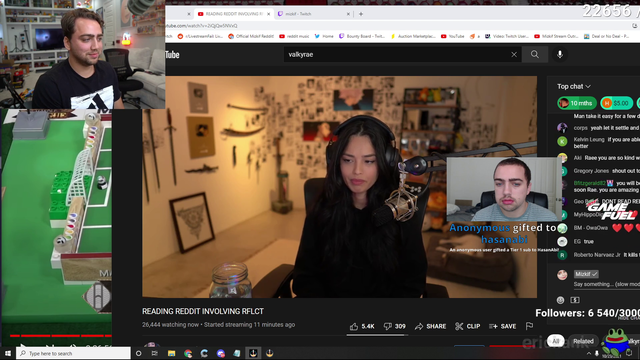
Task: Open Task View on the taskbar
Action: click(x=155, y=353)
